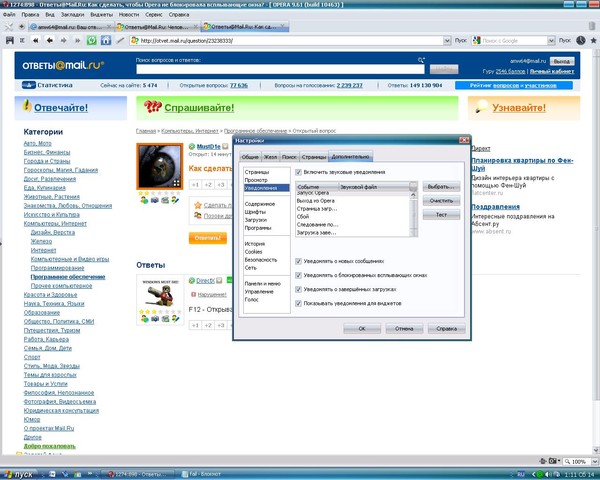
Task: Click the wand pencil toolbar icon
Action: (x=120, y=40)
